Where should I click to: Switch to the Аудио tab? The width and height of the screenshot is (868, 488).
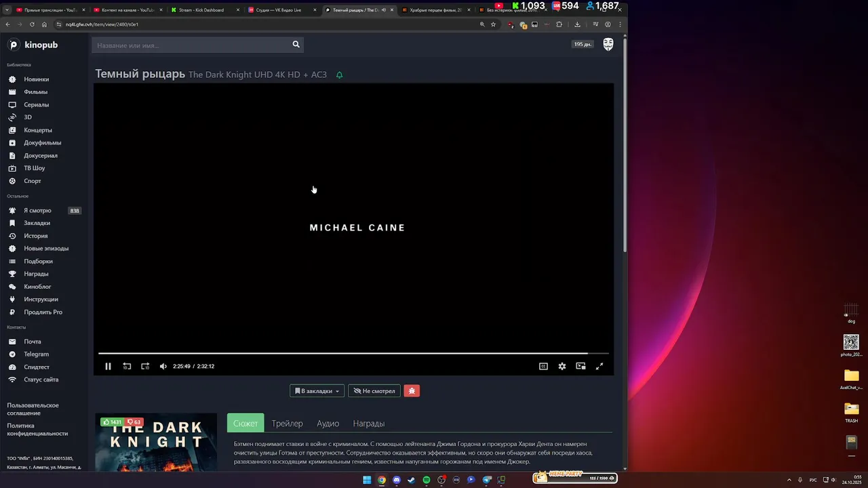pos(328,424)
